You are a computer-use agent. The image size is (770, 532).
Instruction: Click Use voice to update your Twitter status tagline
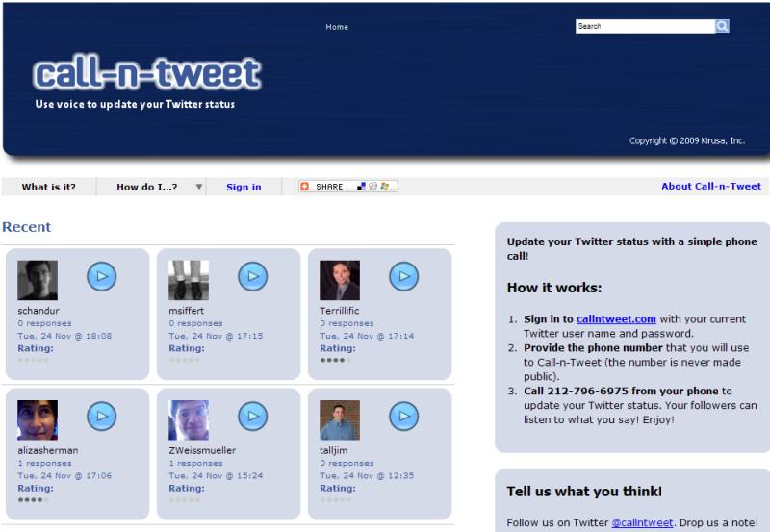point(135,105)
